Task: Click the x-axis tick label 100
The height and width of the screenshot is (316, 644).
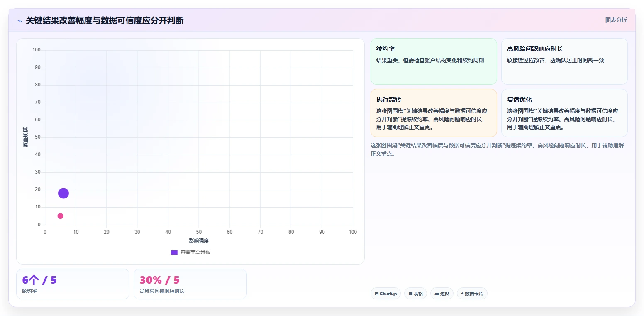Action: [x=353, y=232]
